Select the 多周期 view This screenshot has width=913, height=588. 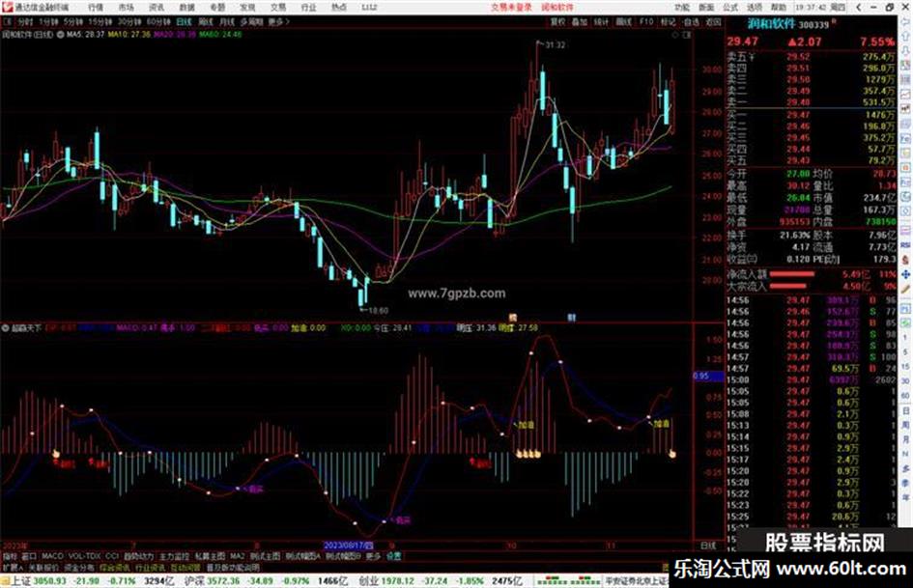point(251,21)
